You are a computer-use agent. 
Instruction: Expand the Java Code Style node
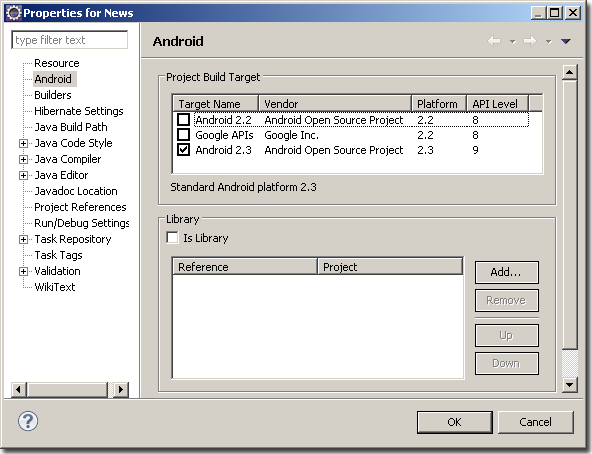point(23,144)
